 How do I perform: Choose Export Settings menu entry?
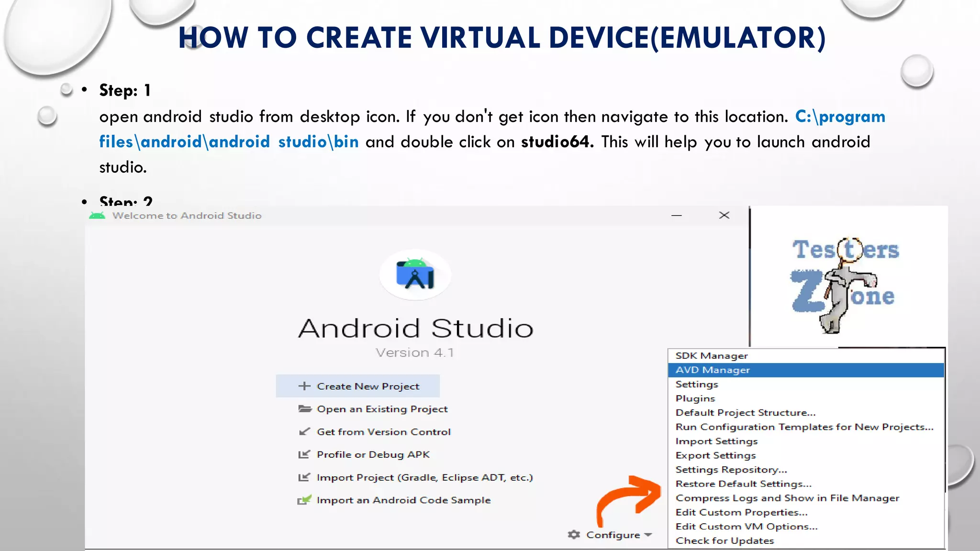(x=806, y=455)
